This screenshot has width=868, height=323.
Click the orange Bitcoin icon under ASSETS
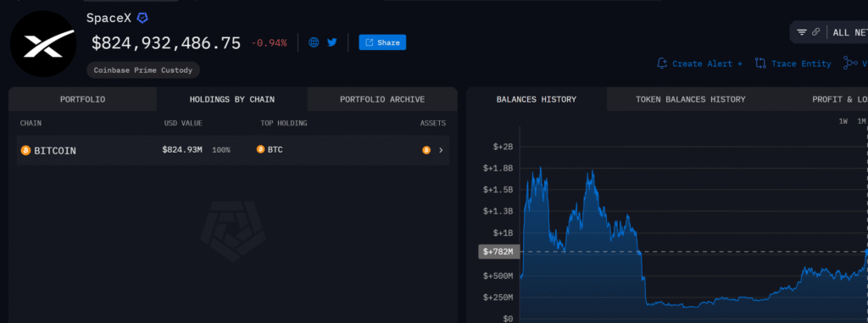426,149
